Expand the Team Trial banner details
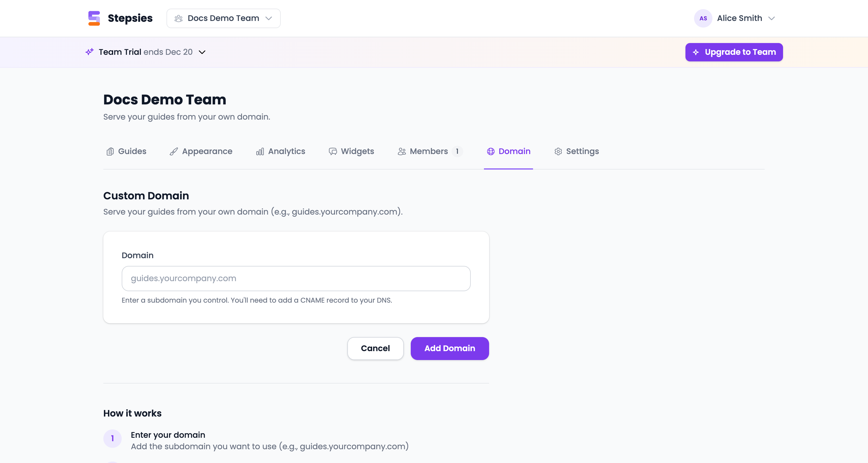The height and width of the screenshot is (463, 868). tap(202, 52)
